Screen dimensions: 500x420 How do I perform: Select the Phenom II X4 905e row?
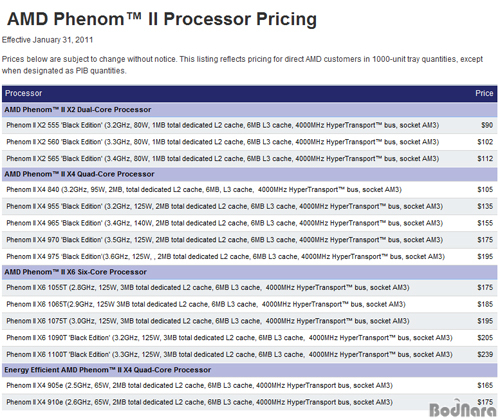pos(250,386)
